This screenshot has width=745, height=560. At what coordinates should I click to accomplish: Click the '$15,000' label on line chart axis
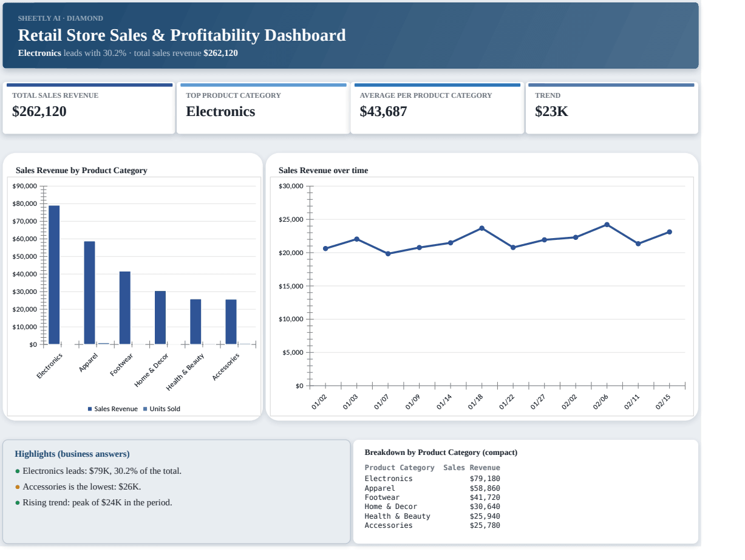(291, 286)
